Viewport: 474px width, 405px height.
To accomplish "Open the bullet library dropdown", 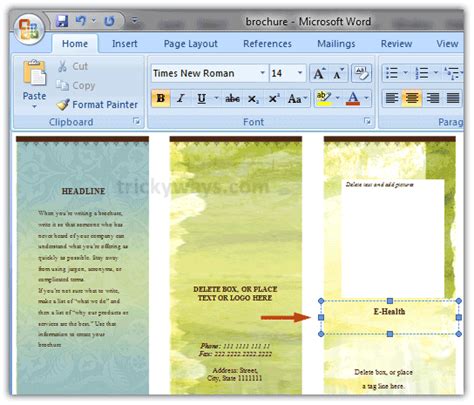I will [405, 72].
